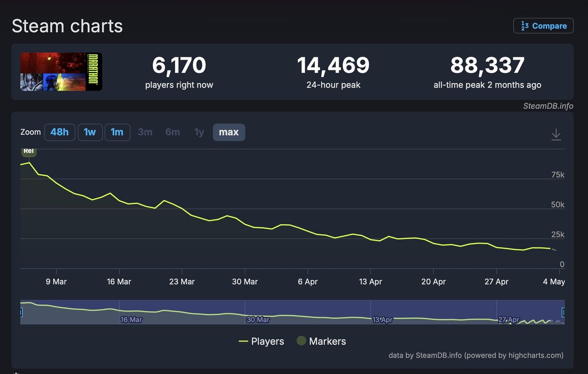Click the 6,170 players right now figure

(179, 65)
